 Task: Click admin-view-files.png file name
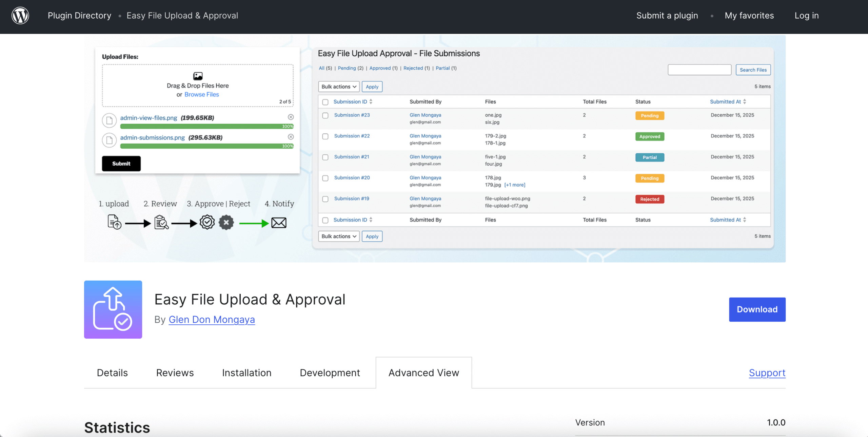tap(149, 118)
